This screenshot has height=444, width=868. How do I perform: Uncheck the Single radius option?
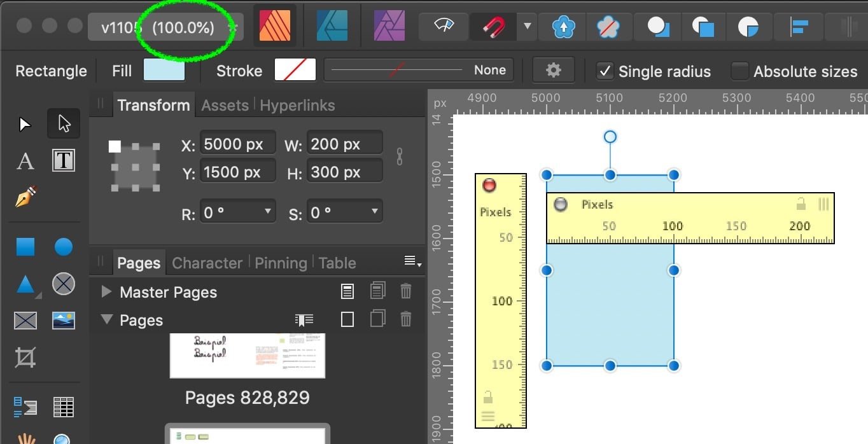pos(605,71)
